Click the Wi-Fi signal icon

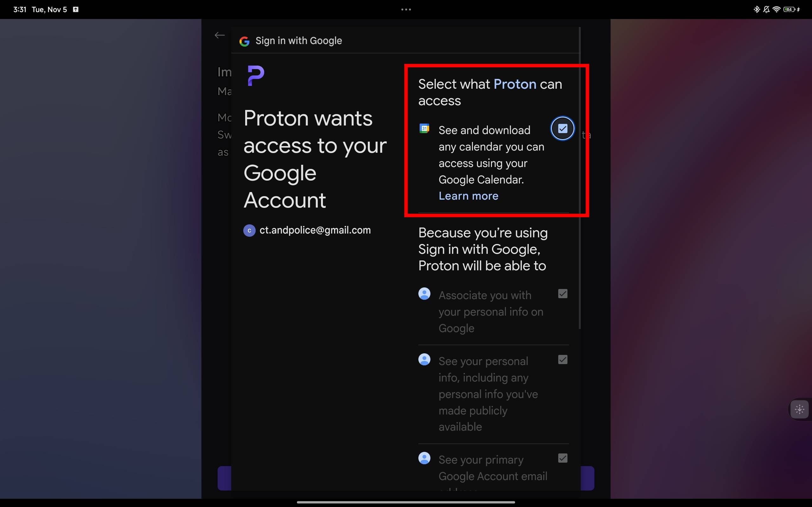777,9
